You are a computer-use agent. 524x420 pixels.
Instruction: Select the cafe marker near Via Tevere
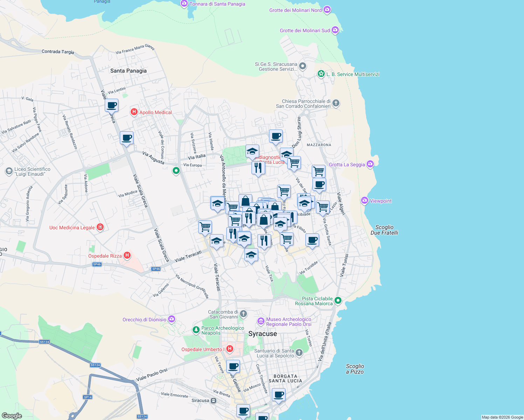click(233, 367)
